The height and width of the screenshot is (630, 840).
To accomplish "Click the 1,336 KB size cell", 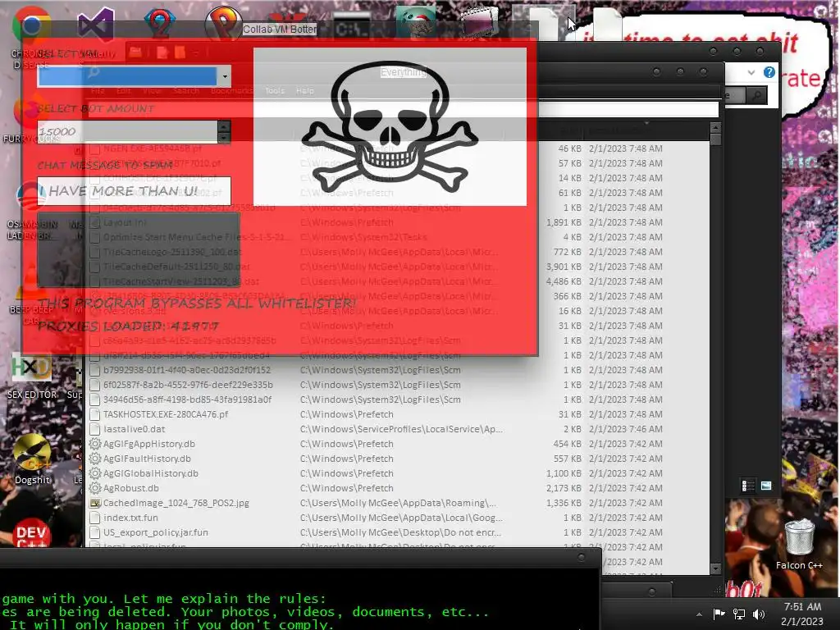I will 564,503.
